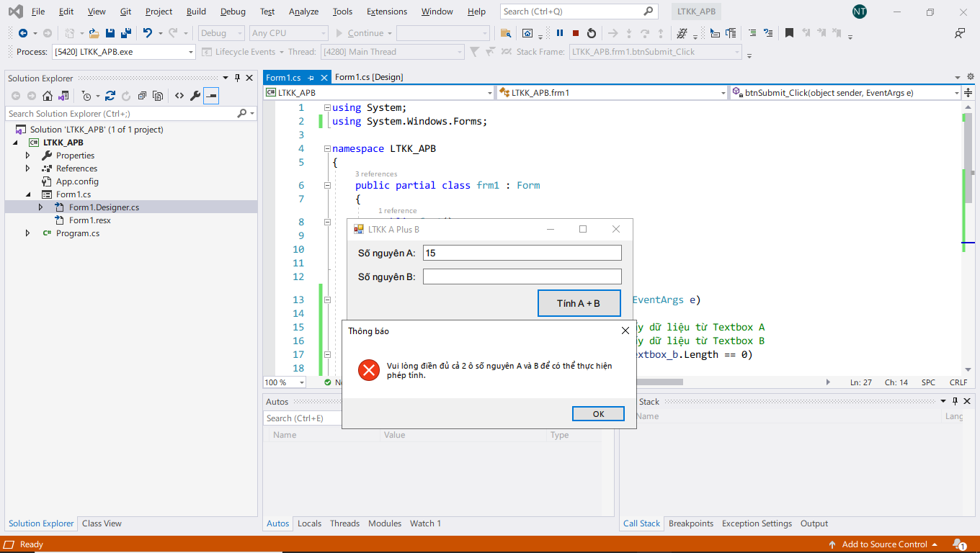
Task: Stop debugging with the red square button
Action: (576, 33)
